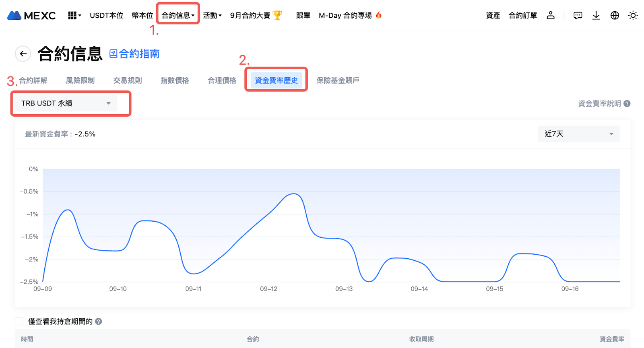The width and height of the screenshot is (644, 348).
Task: Open the chat messages icon
Action: pyautogui.click(x=578, y=16)
